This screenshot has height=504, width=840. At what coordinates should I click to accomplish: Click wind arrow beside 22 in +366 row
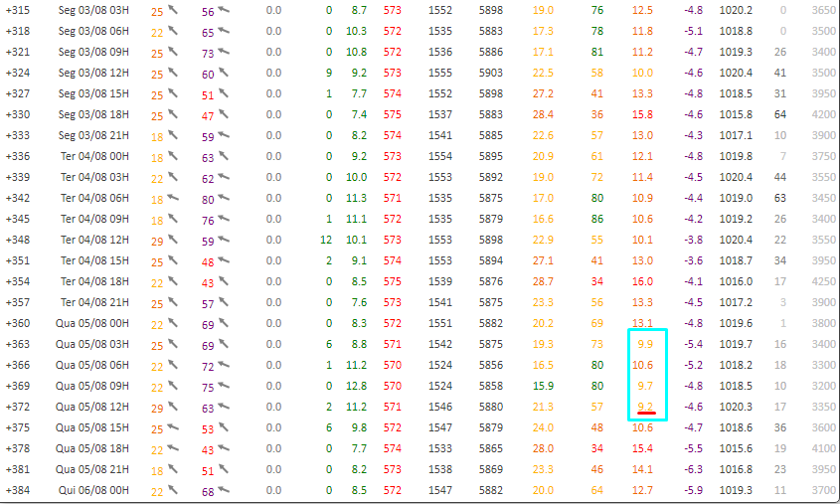point(173,366)
